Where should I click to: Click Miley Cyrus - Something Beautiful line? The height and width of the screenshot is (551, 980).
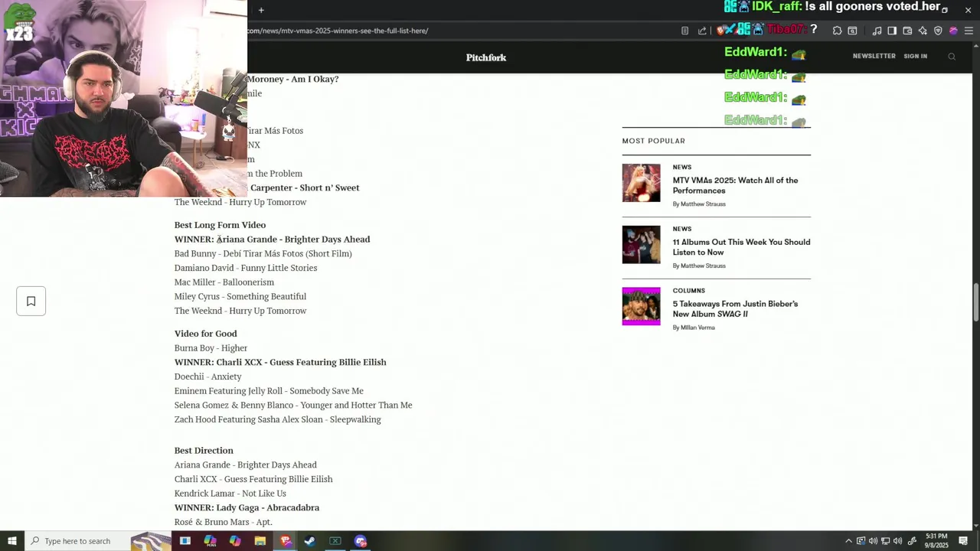point(240,296)
